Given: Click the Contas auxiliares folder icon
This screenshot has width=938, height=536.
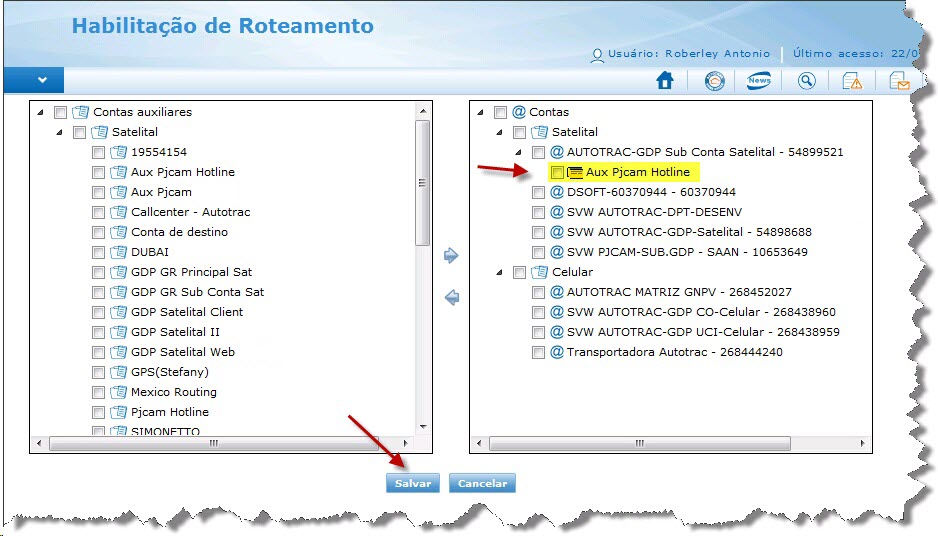Looking at the screenshot, I should pos(80,112).
